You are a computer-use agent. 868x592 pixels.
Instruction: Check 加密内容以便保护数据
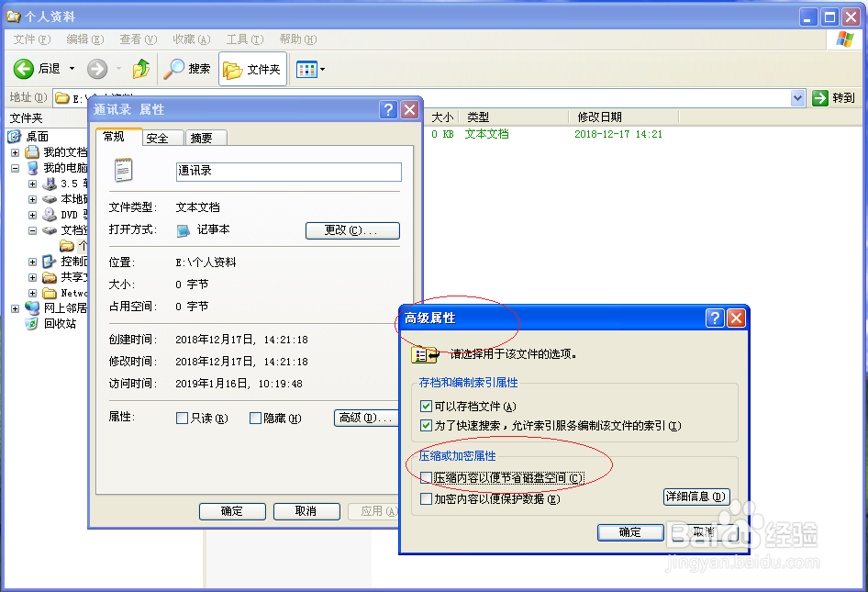coord(427,499)
